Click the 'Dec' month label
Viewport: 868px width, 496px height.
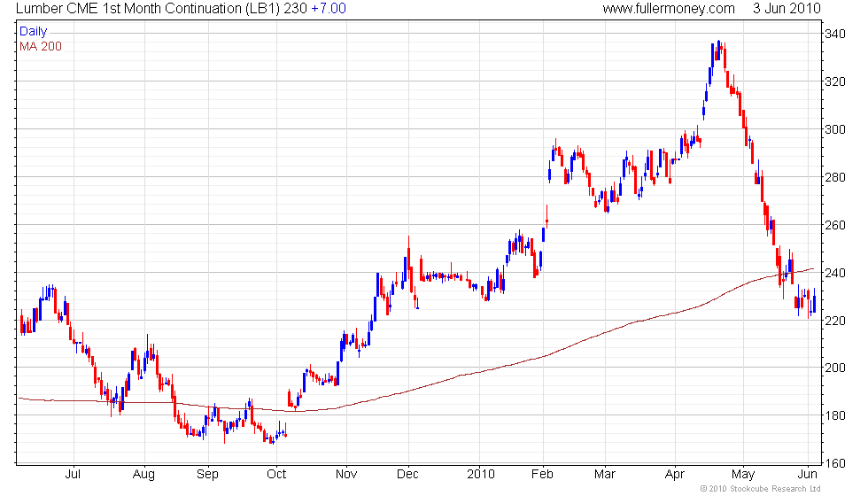pos(408,475)
